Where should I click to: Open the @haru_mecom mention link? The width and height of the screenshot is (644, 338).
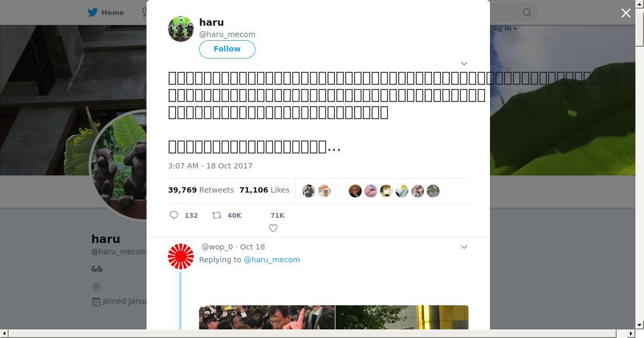pos(272,260)
